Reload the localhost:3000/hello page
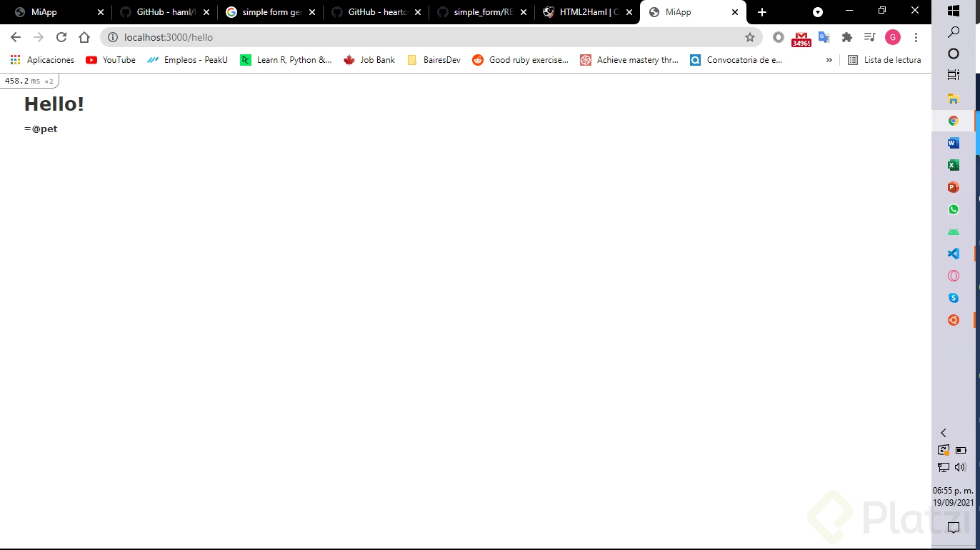 pyautogui.click(x=61, y=37)
